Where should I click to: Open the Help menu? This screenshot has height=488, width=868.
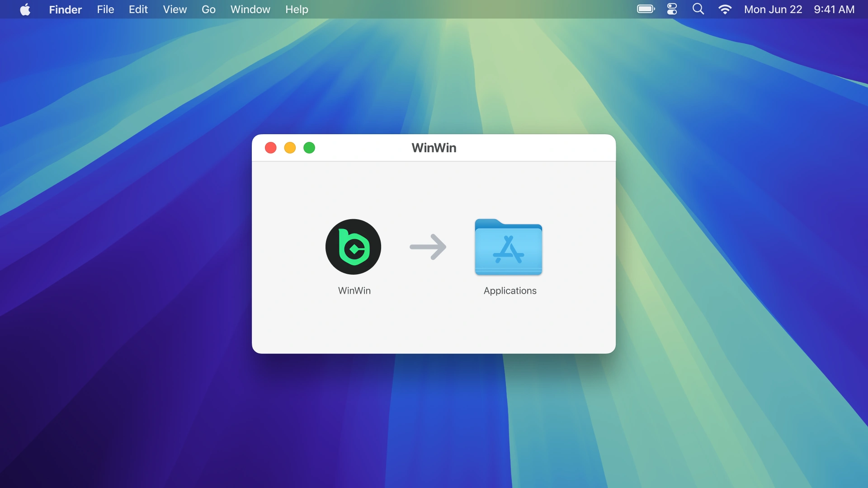[296, 9]
